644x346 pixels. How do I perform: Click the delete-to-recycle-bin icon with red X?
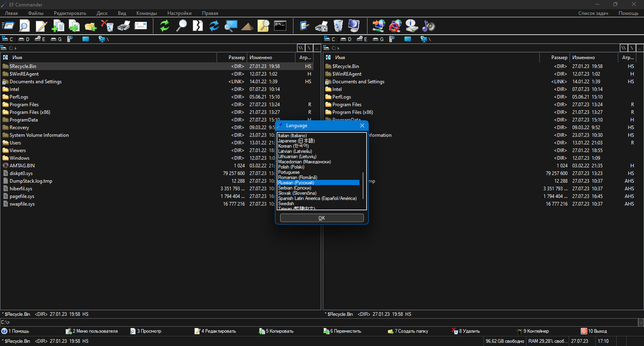point(107,26)
